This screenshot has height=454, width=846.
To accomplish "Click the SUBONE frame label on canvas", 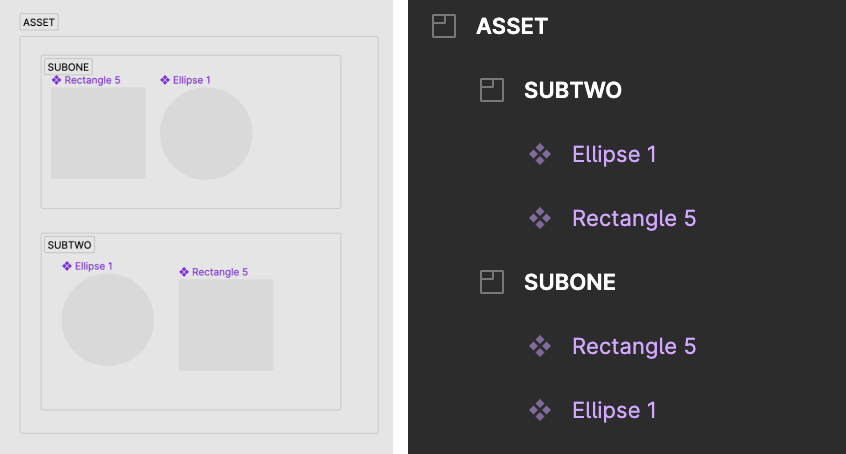I will (x=68, y=67).
